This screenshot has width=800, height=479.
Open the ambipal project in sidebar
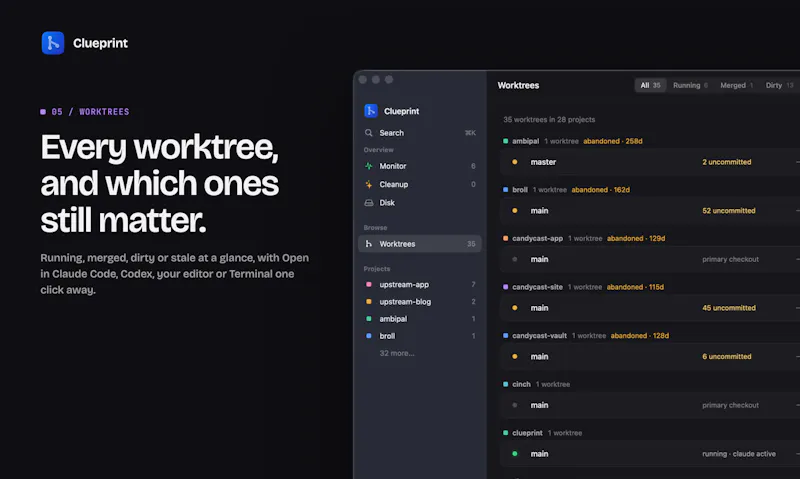coord(420,319)
